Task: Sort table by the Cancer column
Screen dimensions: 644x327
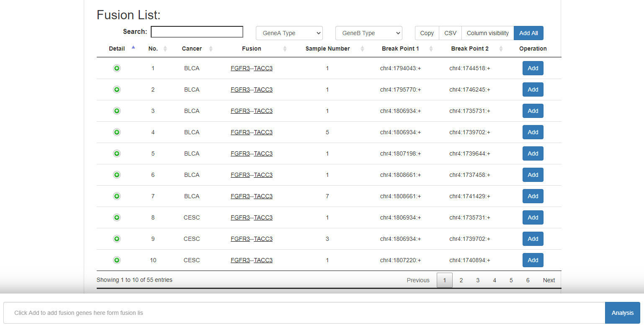Action: (x=192, y=49)
